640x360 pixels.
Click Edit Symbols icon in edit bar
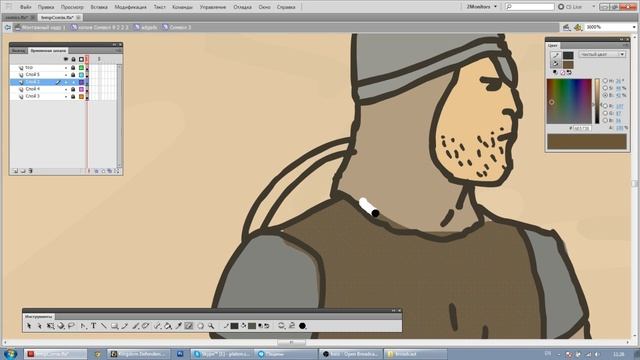[578, 27]
